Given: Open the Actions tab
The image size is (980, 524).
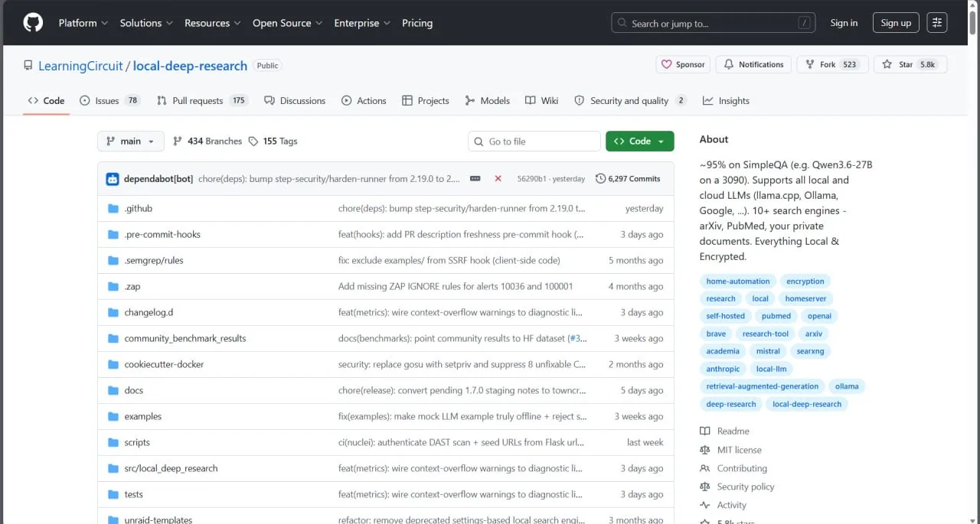Looking at the screenshot, I should pyautogui.click(x=364, y=101).
